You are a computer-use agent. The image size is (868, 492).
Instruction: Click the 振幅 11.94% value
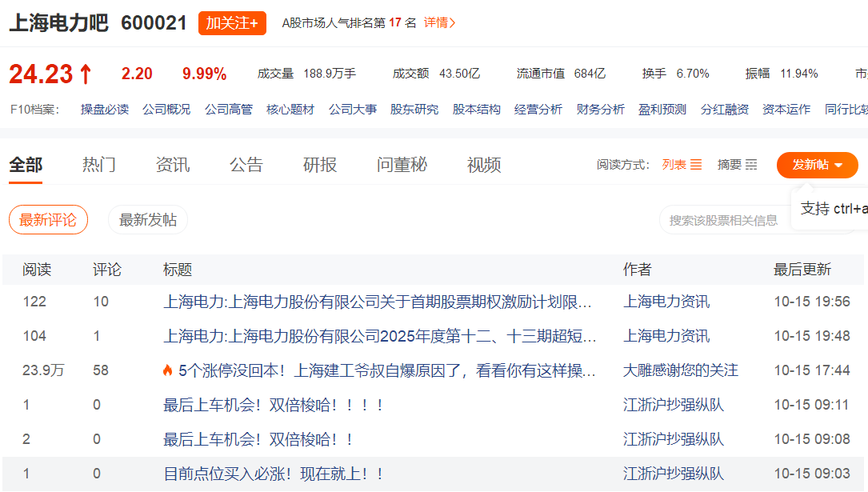[799, 74]
